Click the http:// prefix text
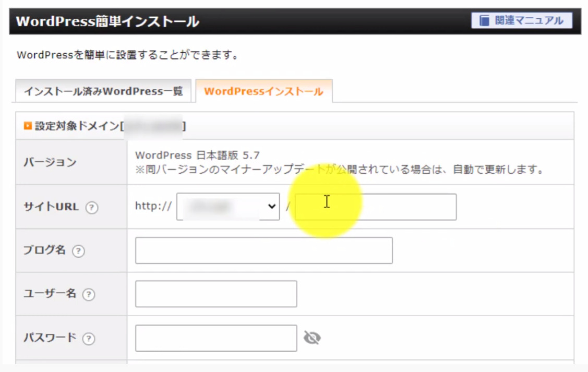 (153, 206)
